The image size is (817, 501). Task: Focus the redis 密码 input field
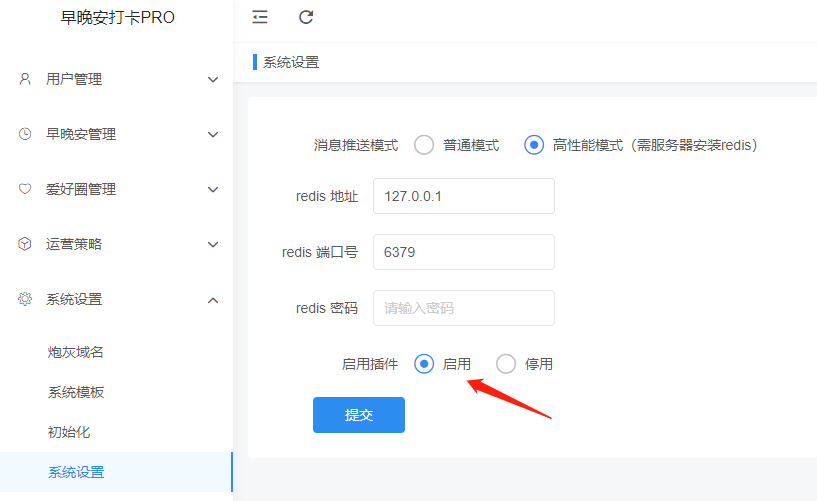(464, 308)
